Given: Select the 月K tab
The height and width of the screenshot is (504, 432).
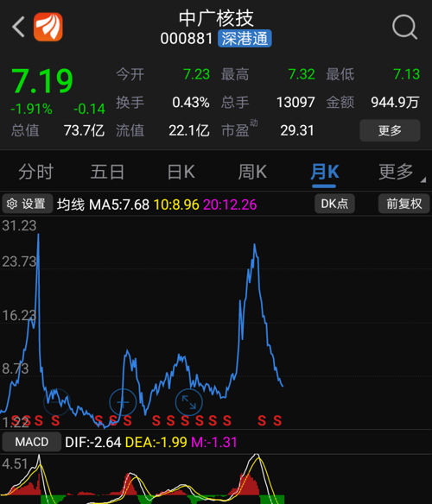Looking at the screenshot, I should 325,172.
